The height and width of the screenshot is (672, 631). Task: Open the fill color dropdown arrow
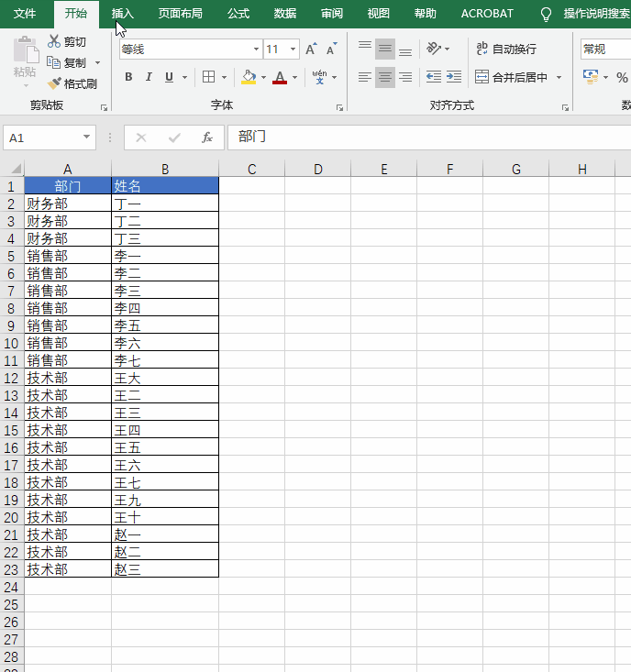(263, 78)
